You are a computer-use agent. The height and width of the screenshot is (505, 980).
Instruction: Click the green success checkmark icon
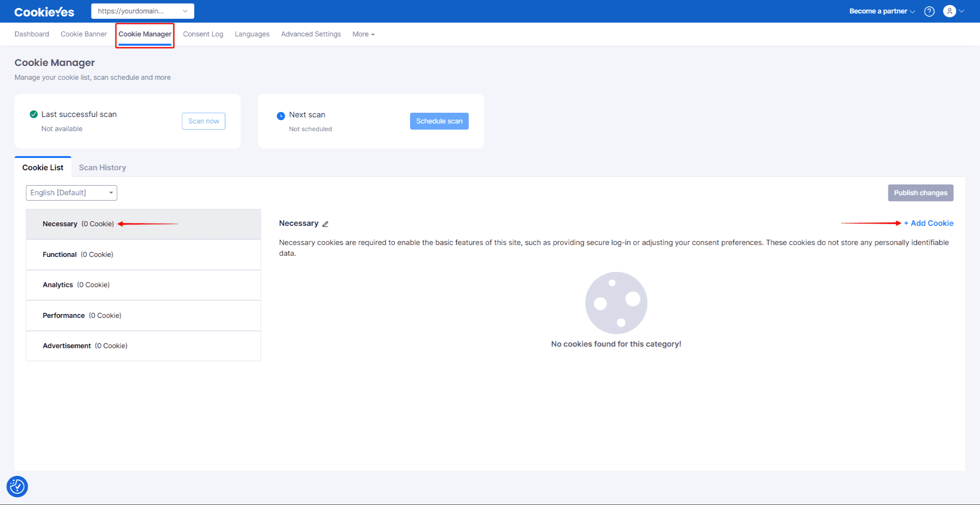point(33,114)
